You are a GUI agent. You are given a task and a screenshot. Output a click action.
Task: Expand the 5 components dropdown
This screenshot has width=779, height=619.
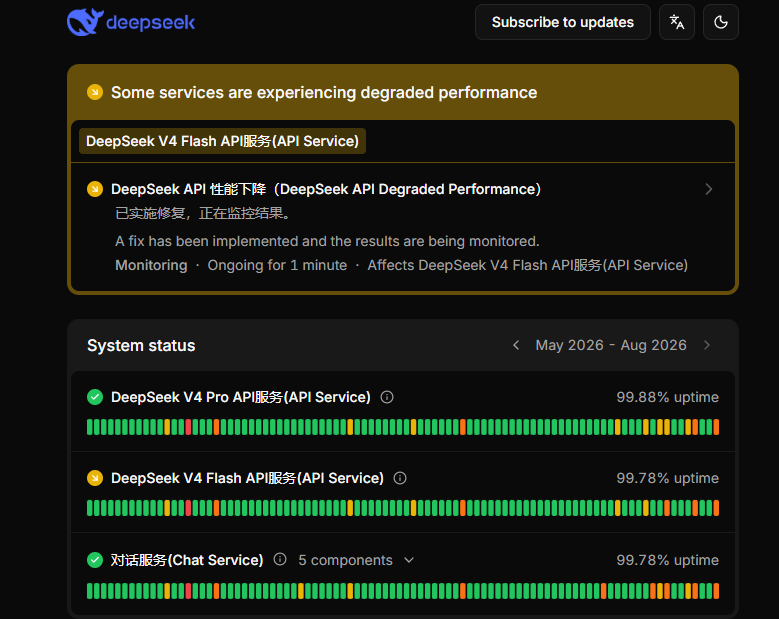[x=356, y=560]
